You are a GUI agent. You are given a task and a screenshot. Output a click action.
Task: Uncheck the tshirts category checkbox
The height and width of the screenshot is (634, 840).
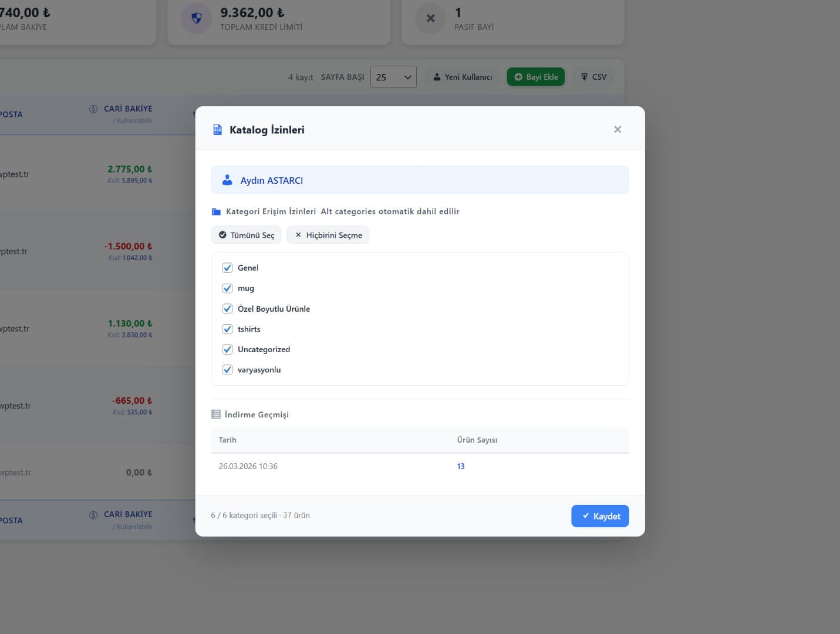point(227,329)
